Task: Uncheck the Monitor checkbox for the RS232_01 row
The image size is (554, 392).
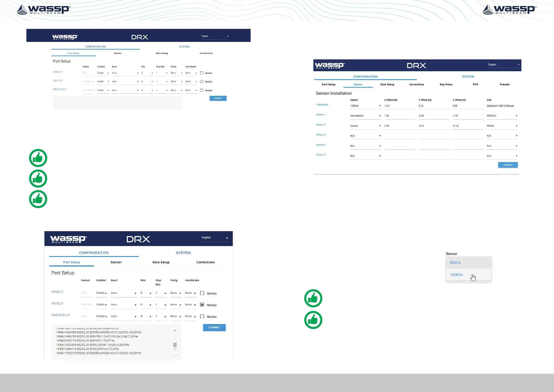Action: coord(202,305)
